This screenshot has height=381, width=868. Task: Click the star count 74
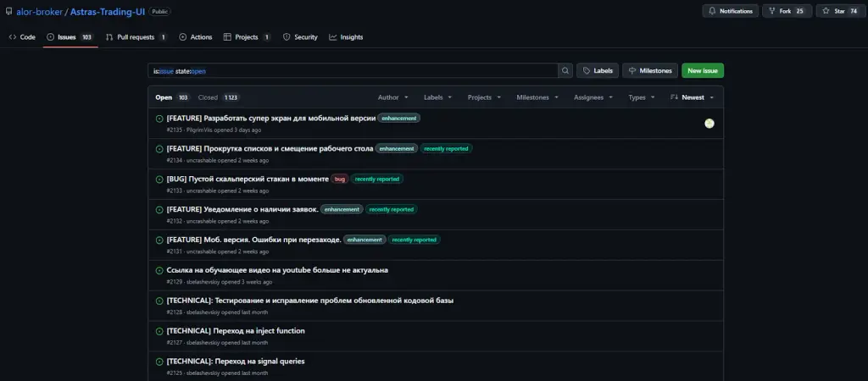[854, 11]
